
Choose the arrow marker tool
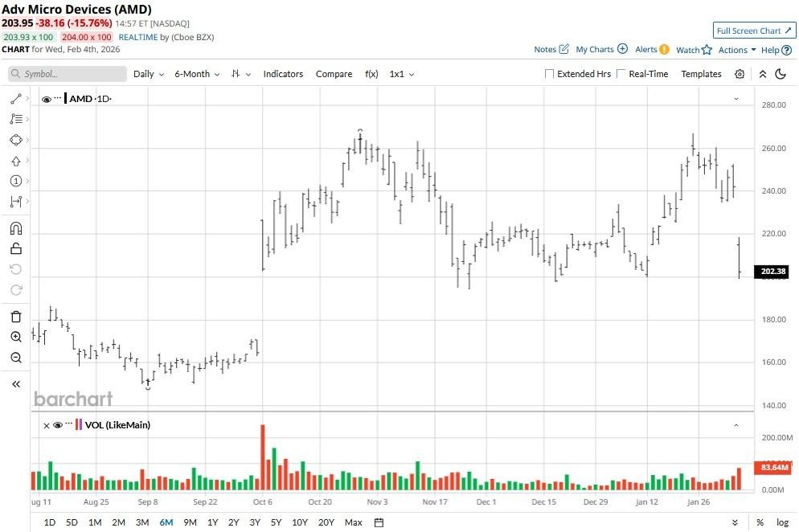[x=16, y=161]
